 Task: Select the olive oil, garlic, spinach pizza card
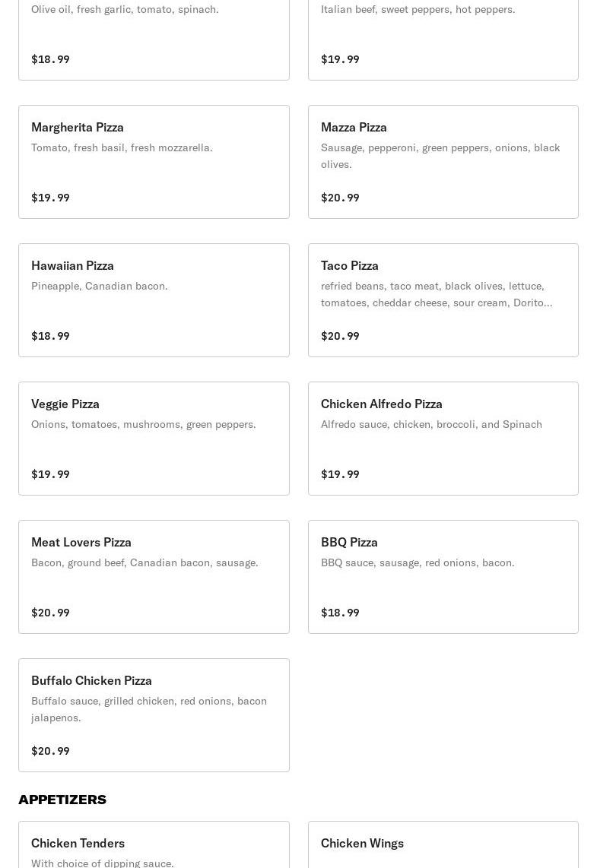[154, 38]
